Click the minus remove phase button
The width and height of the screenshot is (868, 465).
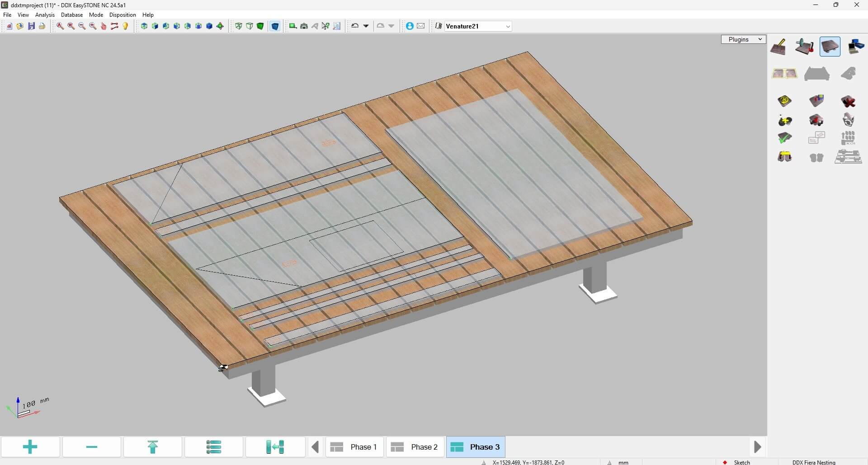pos(92,447)
